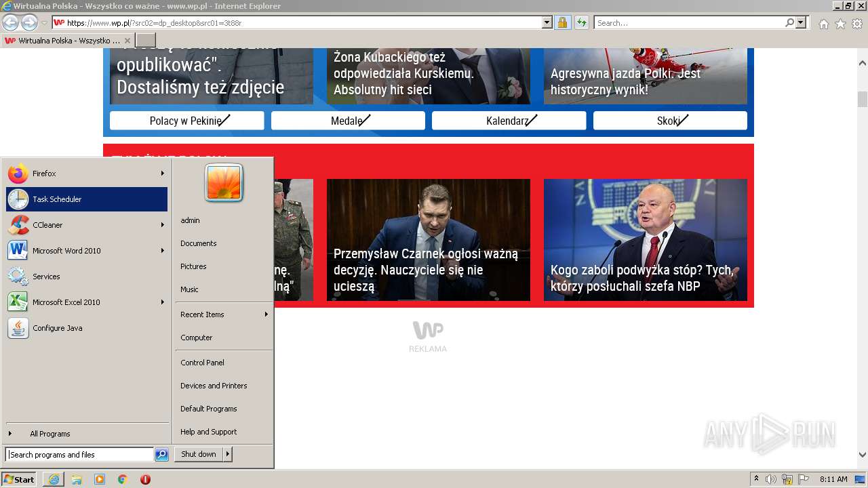Open Chrome from the taskbar
The width and height of the screenshot is (868, 488).
point(123,479)
